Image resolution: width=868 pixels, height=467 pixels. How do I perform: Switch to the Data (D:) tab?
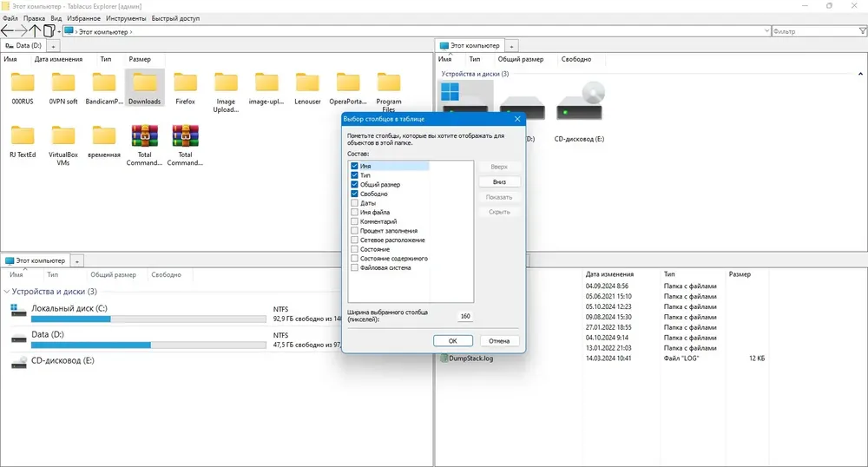click(x=23, y=46)
